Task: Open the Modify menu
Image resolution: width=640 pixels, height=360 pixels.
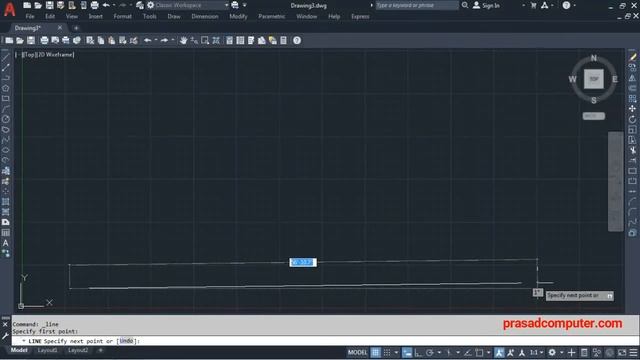Action: pyautogui.click(x=238, y=16)
